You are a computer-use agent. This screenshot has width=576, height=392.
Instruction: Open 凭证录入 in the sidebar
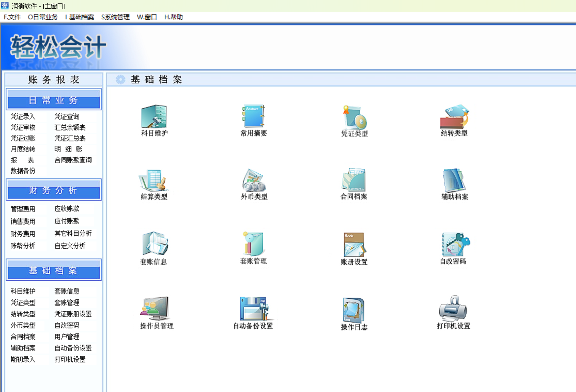point(23,116)
